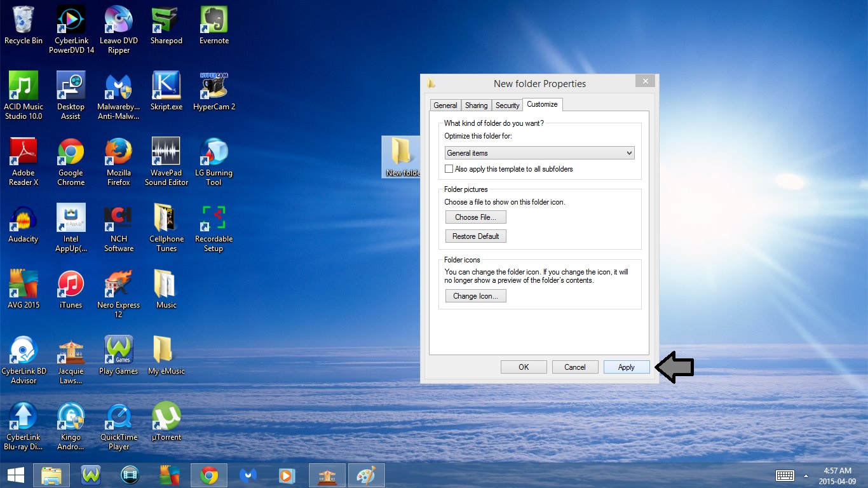This screenshot has width=868, height=488.
Task: Click the Change Icon button
Action: 475,296
